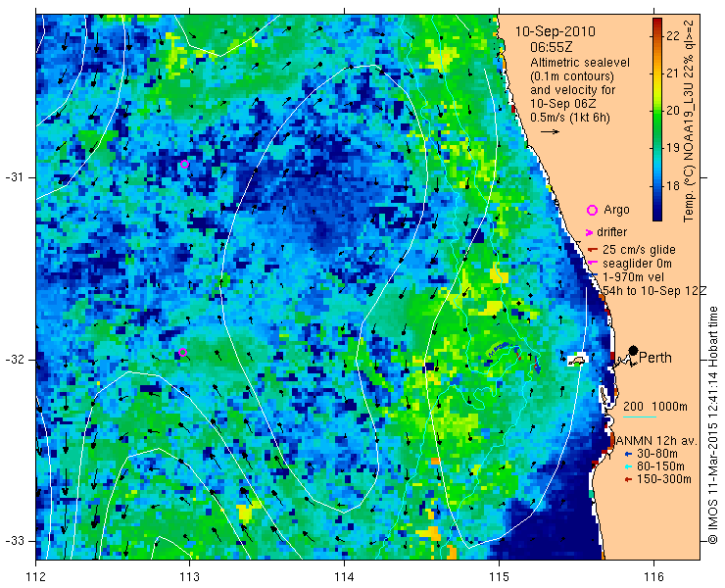This screenshot has width=725, height=588.
Task: Click the Argo legend label
Action: pyautogui.click(x=616, y=210)
